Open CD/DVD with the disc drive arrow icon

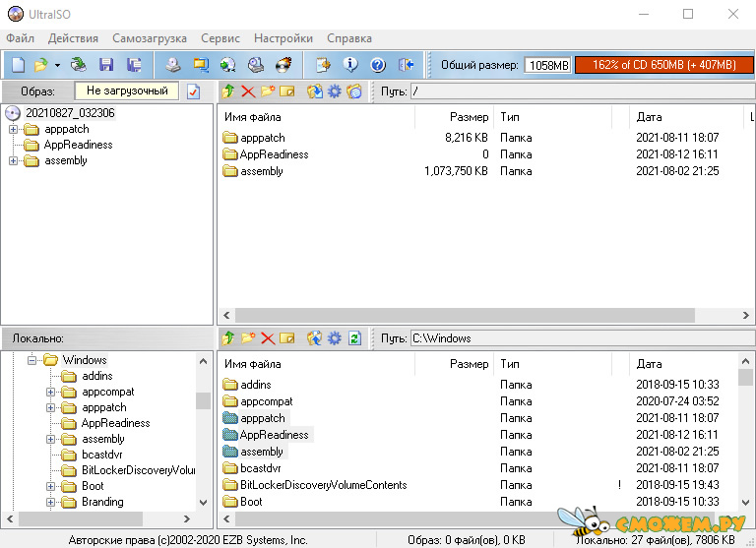(78, 65)
